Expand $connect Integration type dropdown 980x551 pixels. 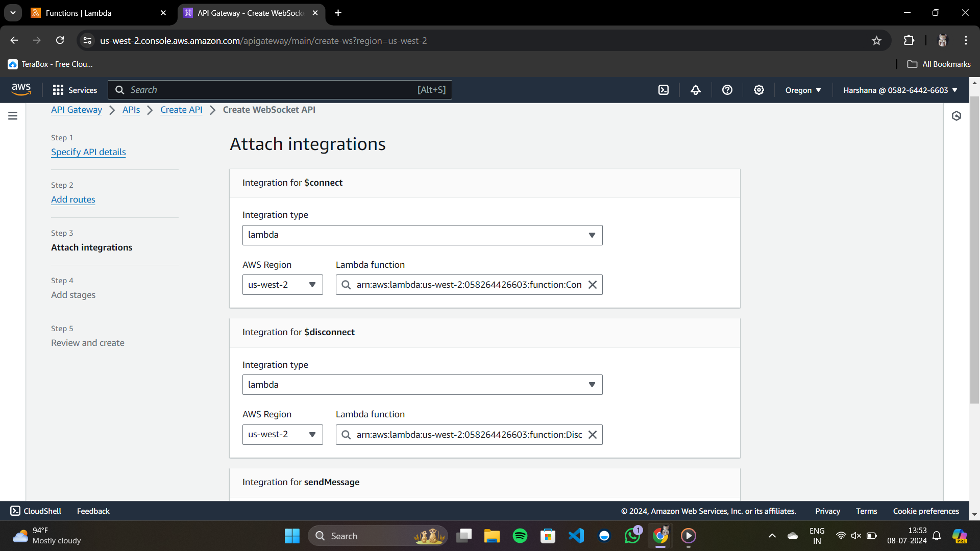point(422,235)
